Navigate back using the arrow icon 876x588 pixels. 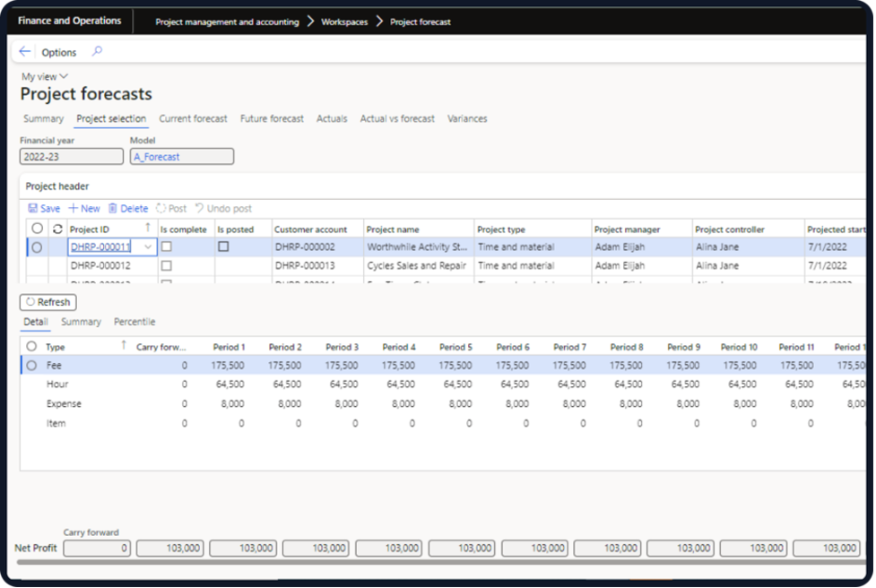click(24, 51)
